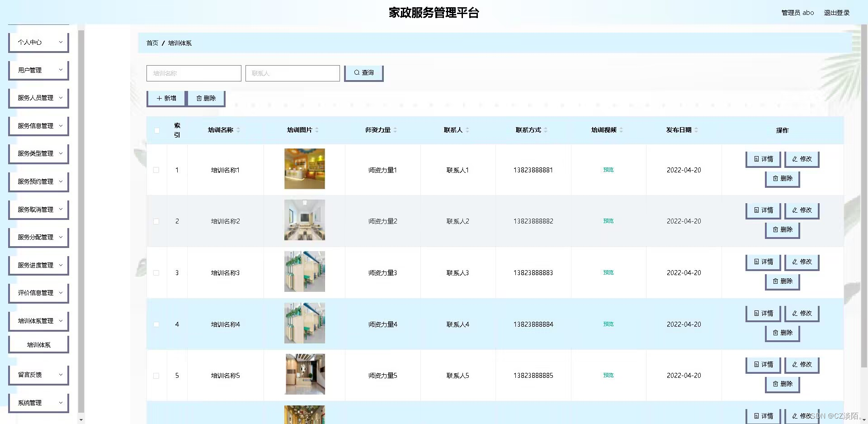Click the 删除 batch delete button above table
Image resolution: width=868 pixels, height=424 pixels.
[206, 99]
